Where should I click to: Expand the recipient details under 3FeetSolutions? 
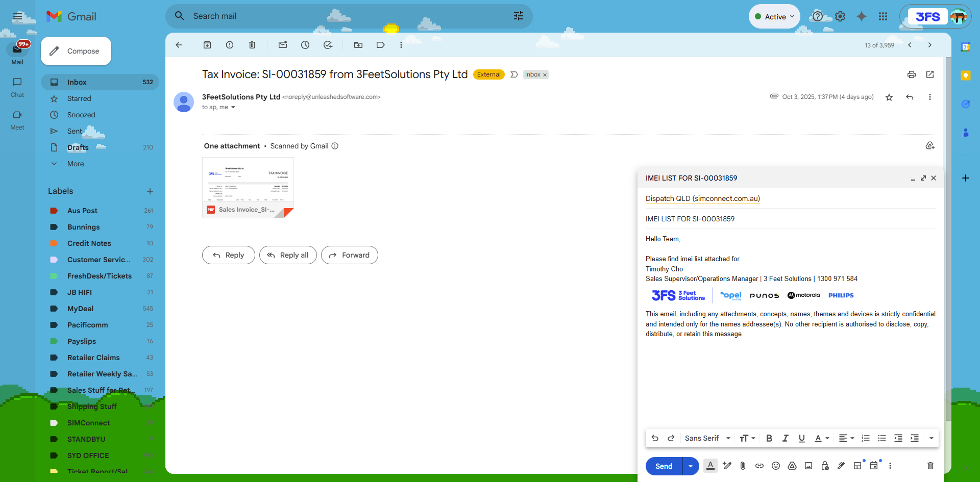233,107
